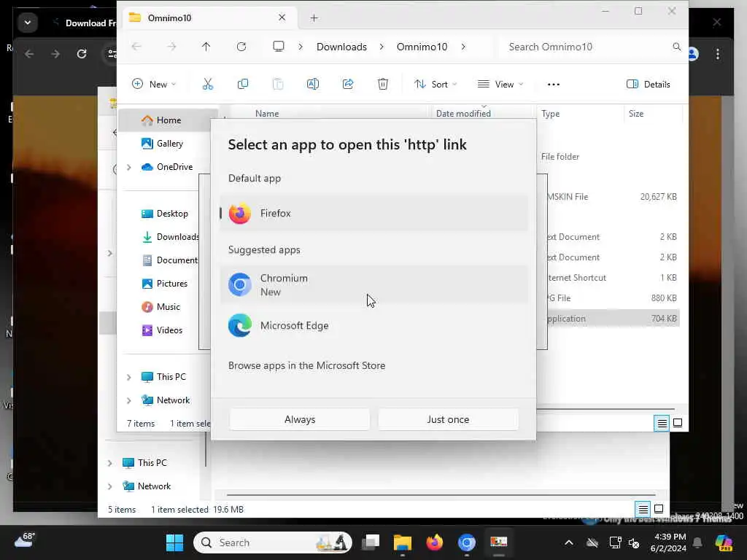Switch rear Explorer window to thumbnails view
747x560 pixels.
(659, 509)
